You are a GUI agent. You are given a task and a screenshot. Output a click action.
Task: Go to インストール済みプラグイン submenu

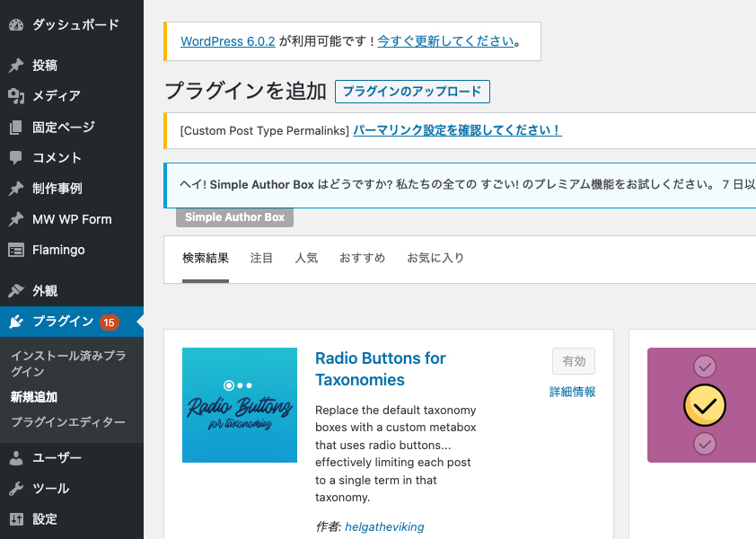pos(68,364)
